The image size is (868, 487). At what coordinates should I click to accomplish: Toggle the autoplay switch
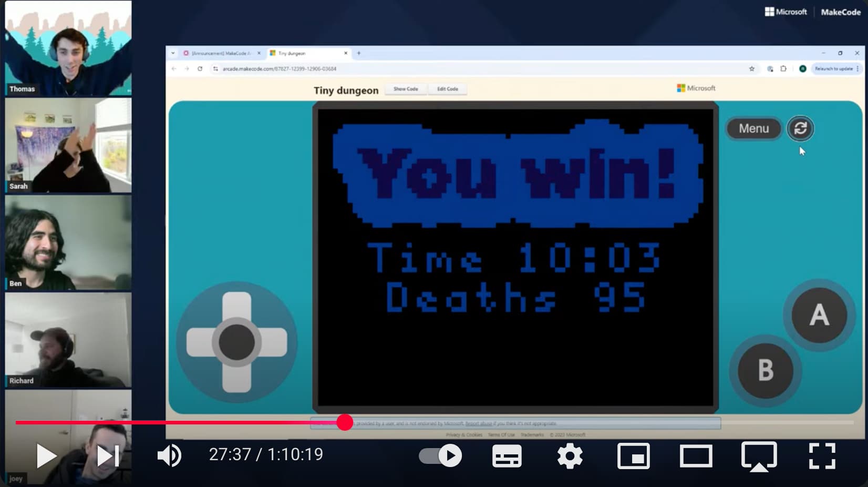click(440, 455)
